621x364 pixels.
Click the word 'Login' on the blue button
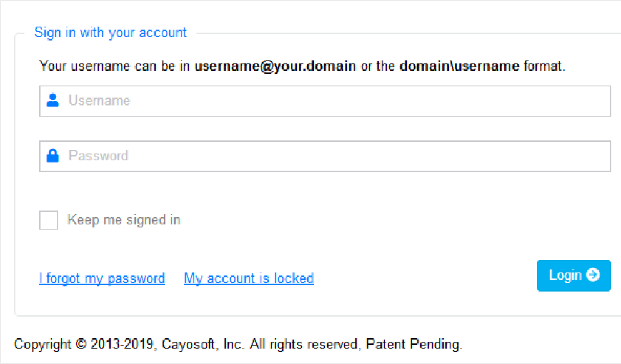(x=565, y=275)
